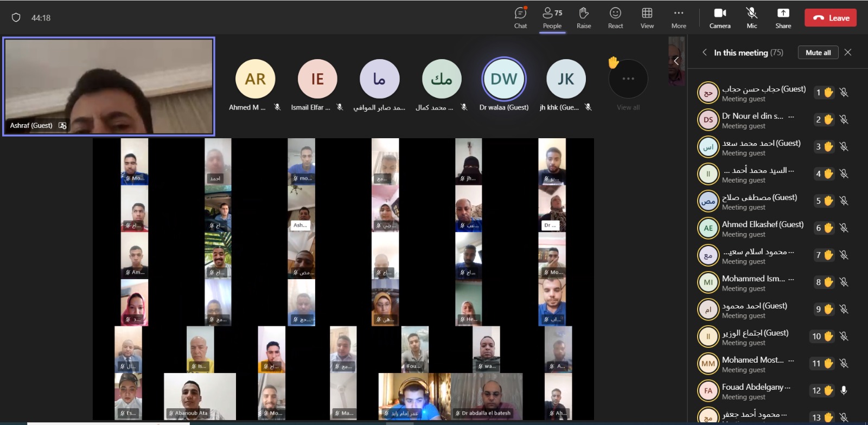868x425 pixels.
Task: Open the View layout options
Action: (x=647, y=18)
